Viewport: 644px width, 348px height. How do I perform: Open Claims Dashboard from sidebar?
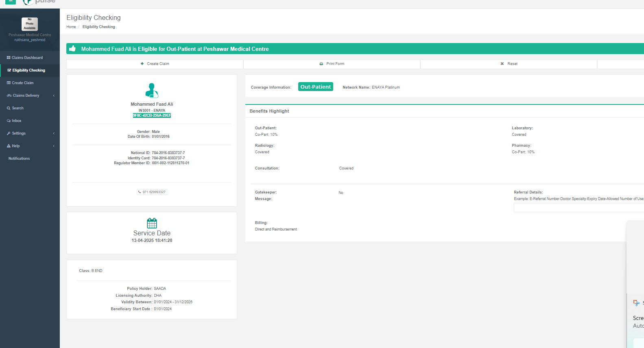[x=27, y=58]
